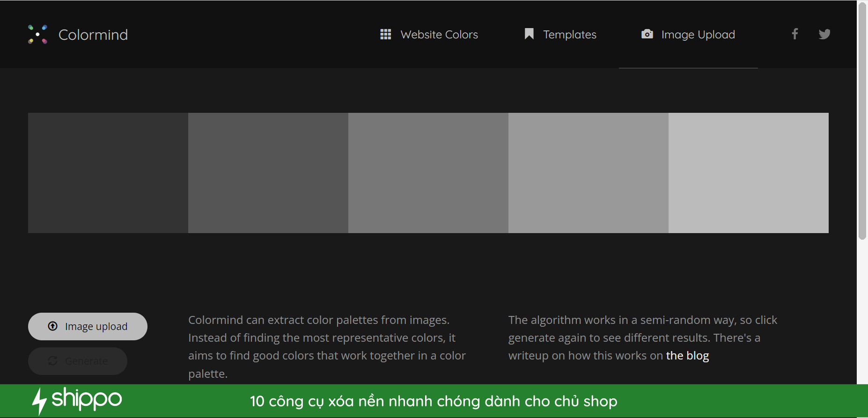Choose the lightest fifth palette swatch
Viewport: 868px width, 418px height.
click(748, 173)
